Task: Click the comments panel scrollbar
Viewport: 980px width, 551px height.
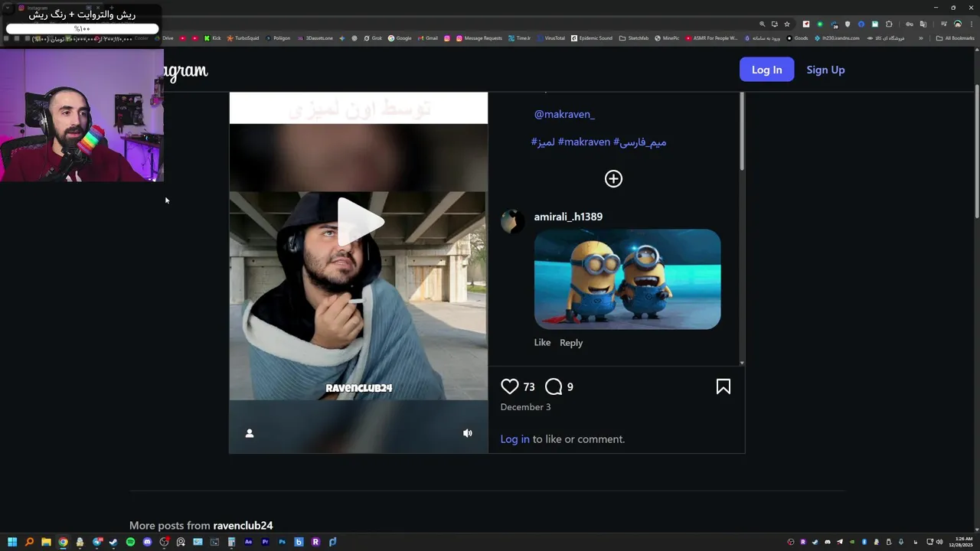Action: [741, 132]
